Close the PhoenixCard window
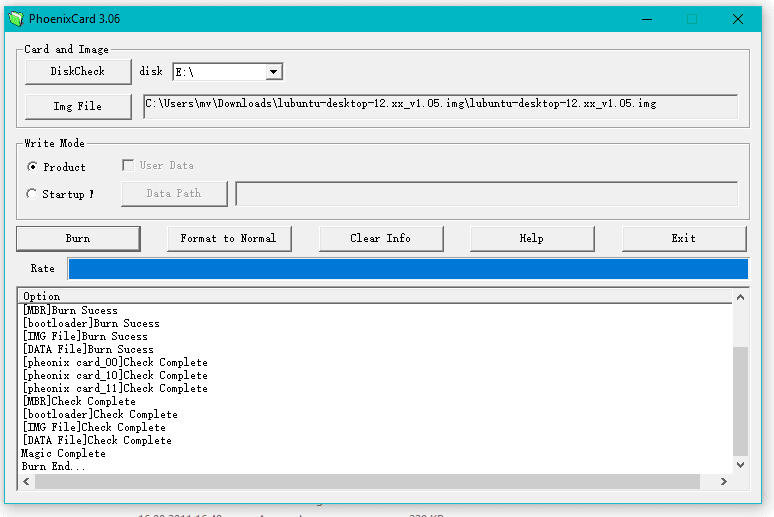 click(x=738, y=19)
